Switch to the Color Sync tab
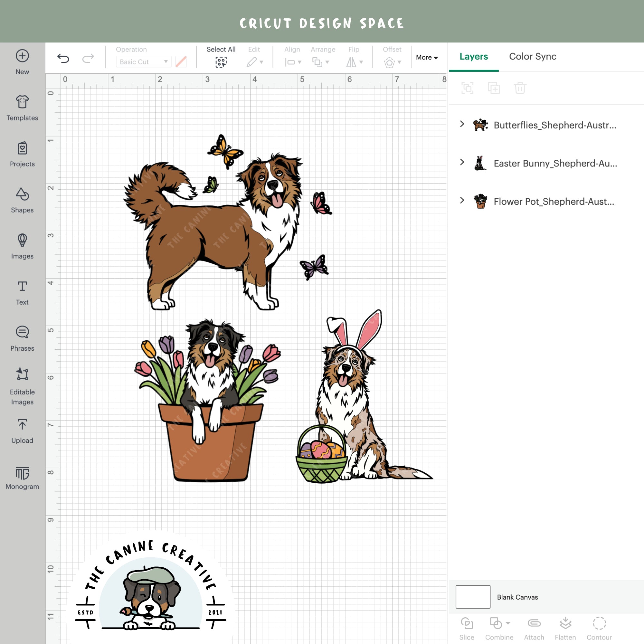 532,57
